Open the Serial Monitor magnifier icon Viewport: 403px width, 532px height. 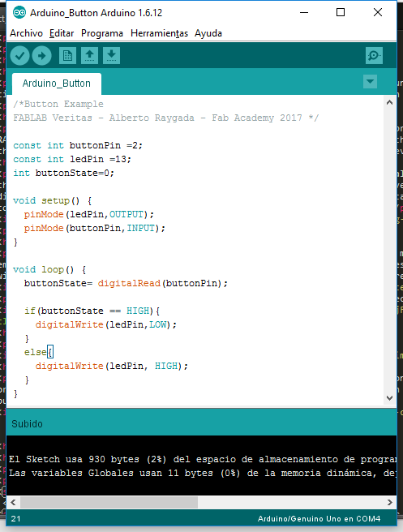(x=374, y=56)
